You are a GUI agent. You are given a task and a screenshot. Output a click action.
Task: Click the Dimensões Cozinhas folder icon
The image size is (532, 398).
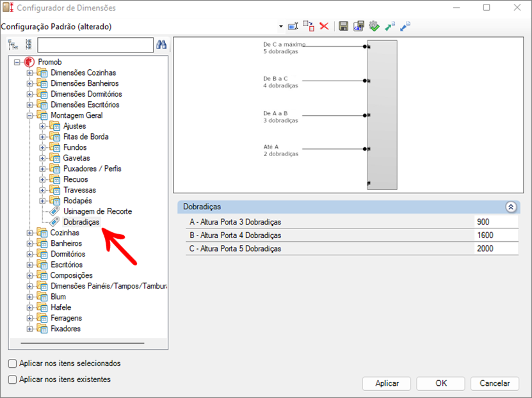pyautogui.click(x=42, y=72)
